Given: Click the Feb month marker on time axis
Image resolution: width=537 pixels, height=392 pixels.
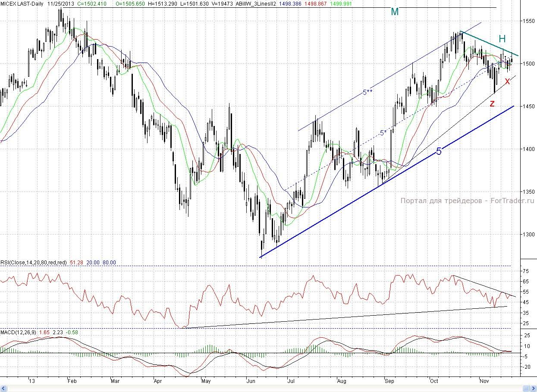Looking at the screenshot, I should (72, 381).
